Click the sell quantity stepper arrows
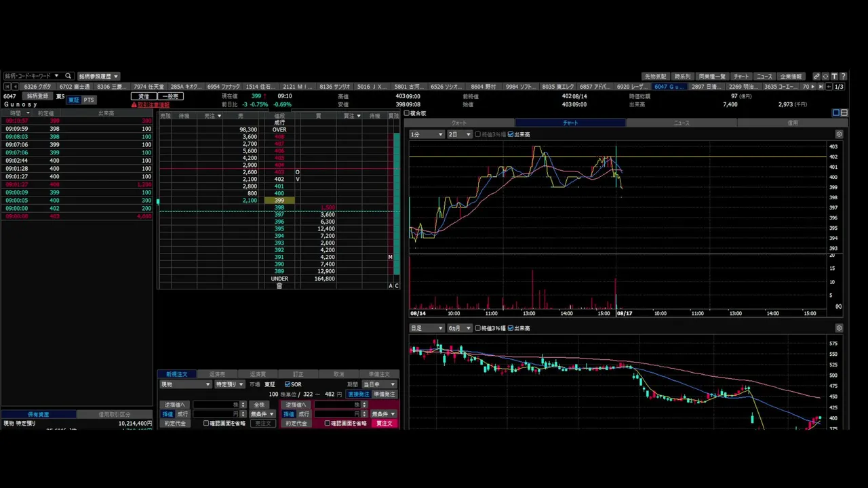868x488 pixels. click(243, 405)
